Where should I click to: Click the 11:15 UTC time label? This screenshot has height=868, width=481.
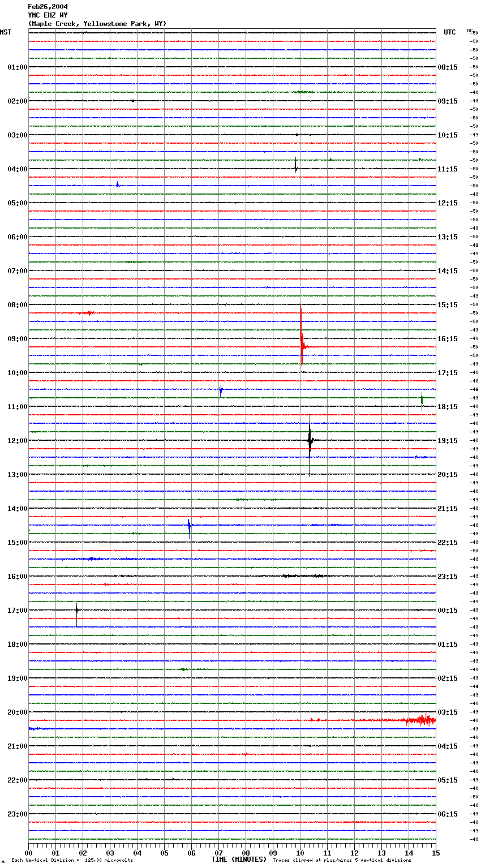pos(448,169)
